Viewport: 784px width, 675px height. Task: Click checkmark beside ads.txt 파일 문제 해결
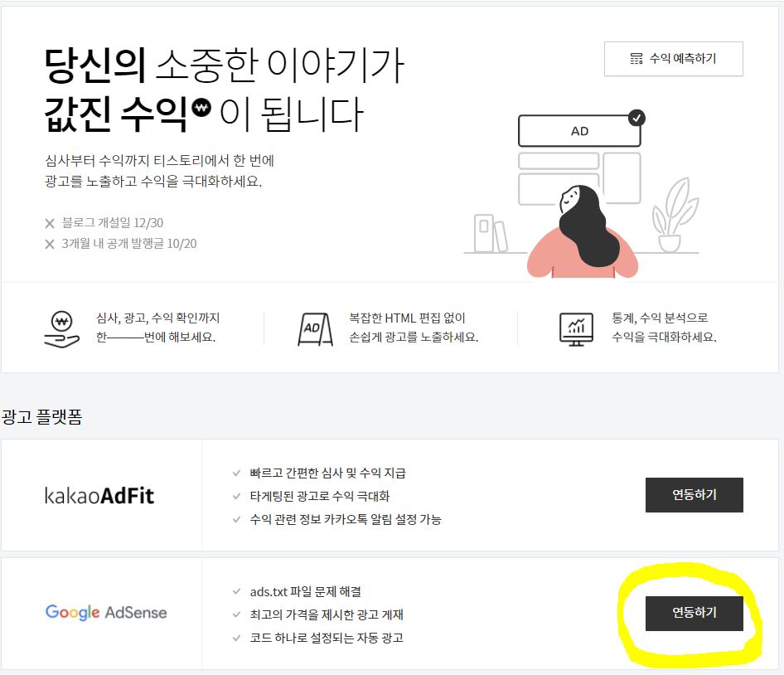click(x=236, y=591)
